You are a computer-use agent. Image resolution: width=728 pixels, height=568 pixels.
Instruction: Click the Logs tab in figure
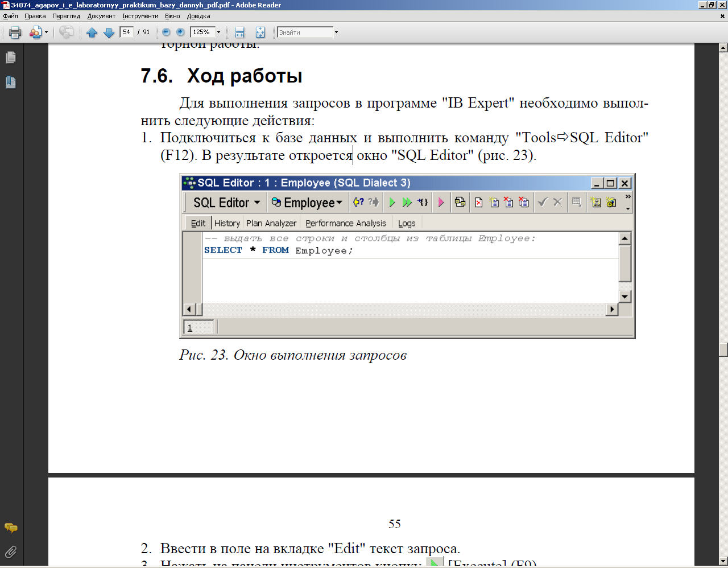pyautogui.click(x=407, y=223)
